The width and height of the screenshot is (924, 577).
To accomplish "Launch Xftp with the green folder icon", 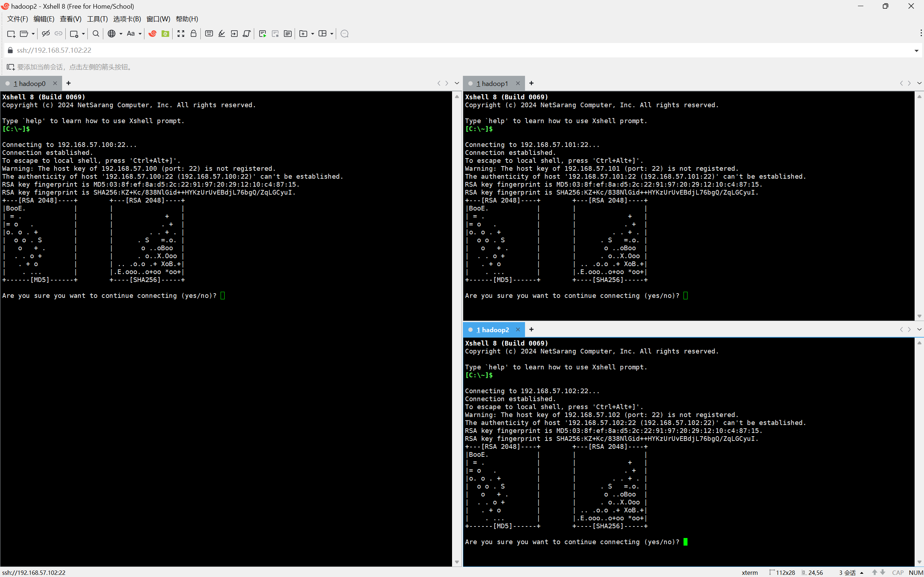I will (x=165, y=34).
